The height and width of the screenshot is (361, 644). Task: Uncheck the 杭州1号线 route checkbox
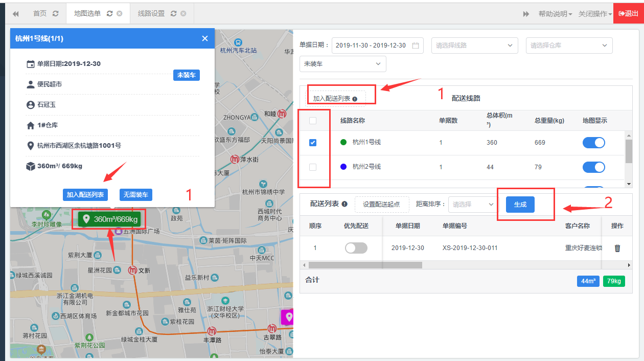click(x=313, y=143)
